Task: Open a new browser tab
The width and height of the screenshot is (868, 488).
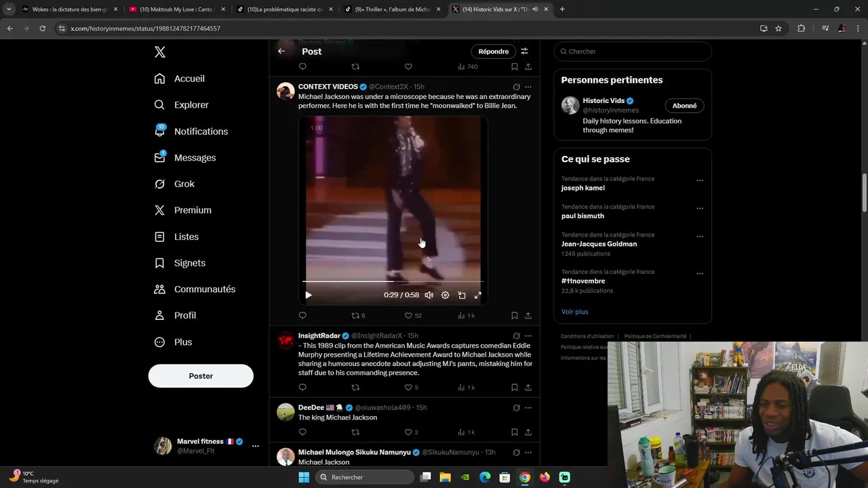Action: 562,9
